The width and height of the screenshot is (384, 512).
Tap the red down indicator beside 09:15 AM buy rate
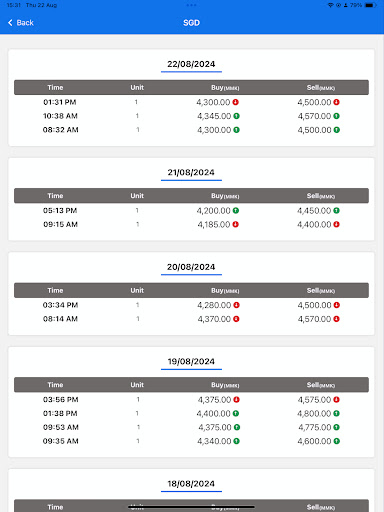click(x=235, y=224)
